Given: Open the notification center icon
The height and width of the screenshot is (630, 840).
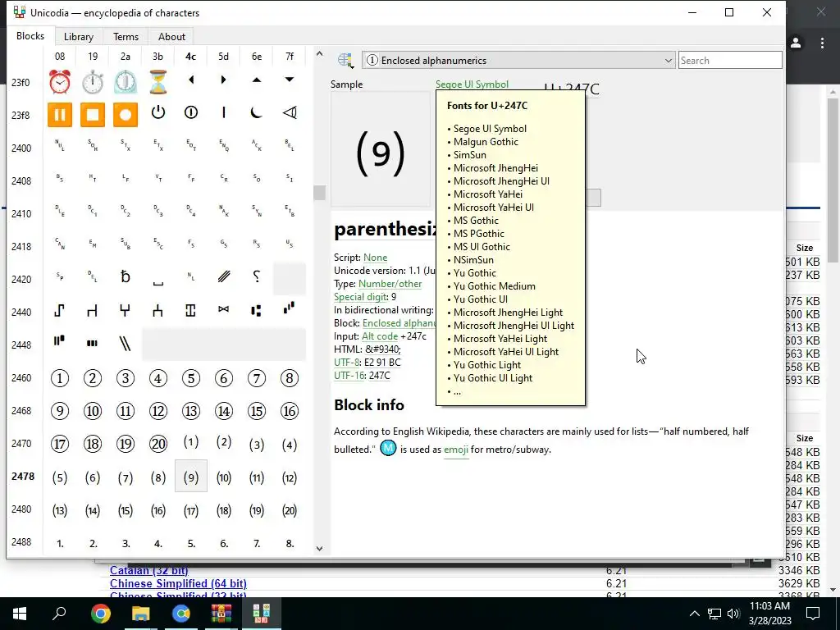Looking at the screenshot, I should (813, 614).
